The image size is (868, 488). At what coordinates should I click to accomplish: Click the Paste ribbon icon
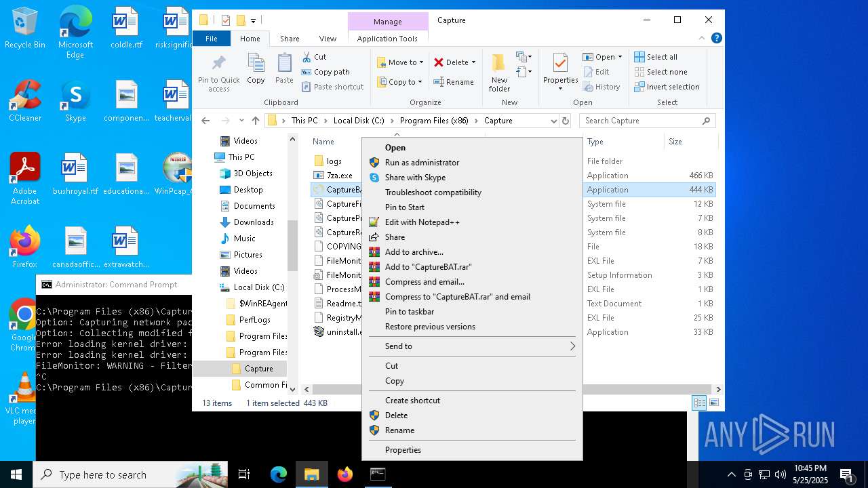coord(284,69)
